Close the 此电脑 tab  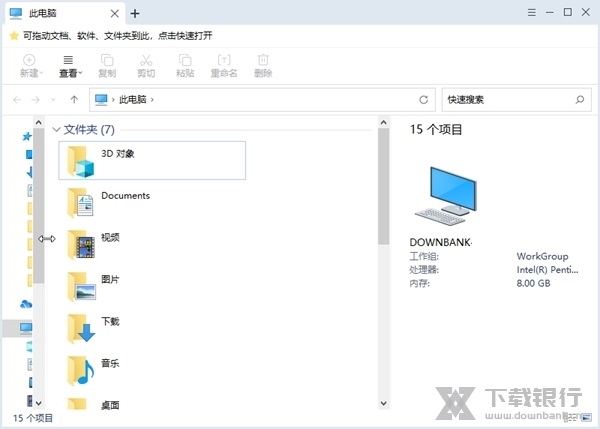(x=114, y=14)
